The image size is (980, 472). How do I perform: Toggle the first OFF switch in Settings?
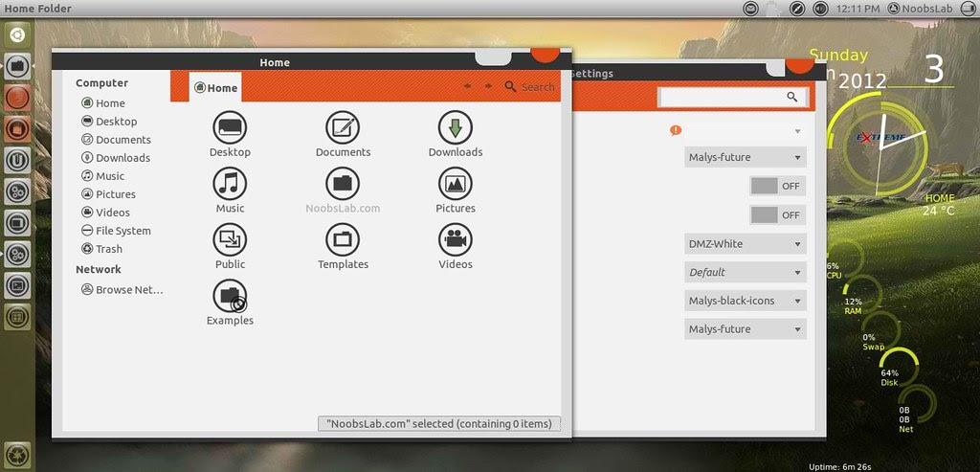(x=777, y=186)
